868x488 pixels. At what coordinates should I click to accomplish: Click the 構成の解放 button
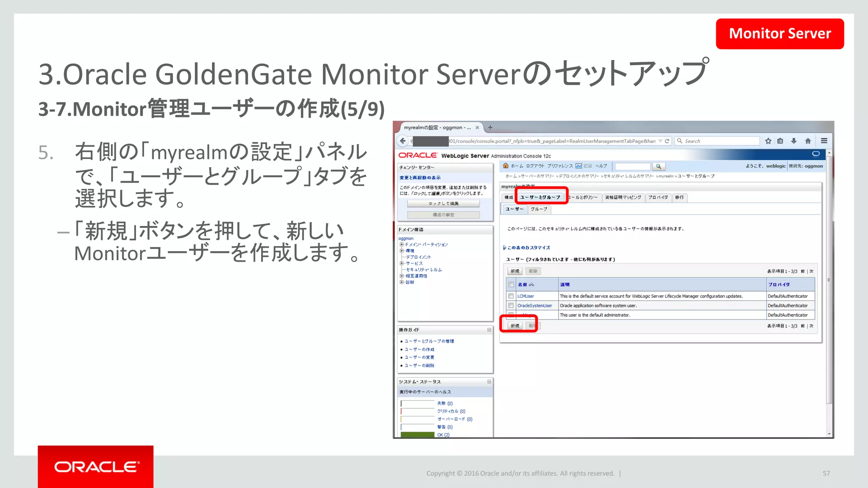[x=443, y=215]
